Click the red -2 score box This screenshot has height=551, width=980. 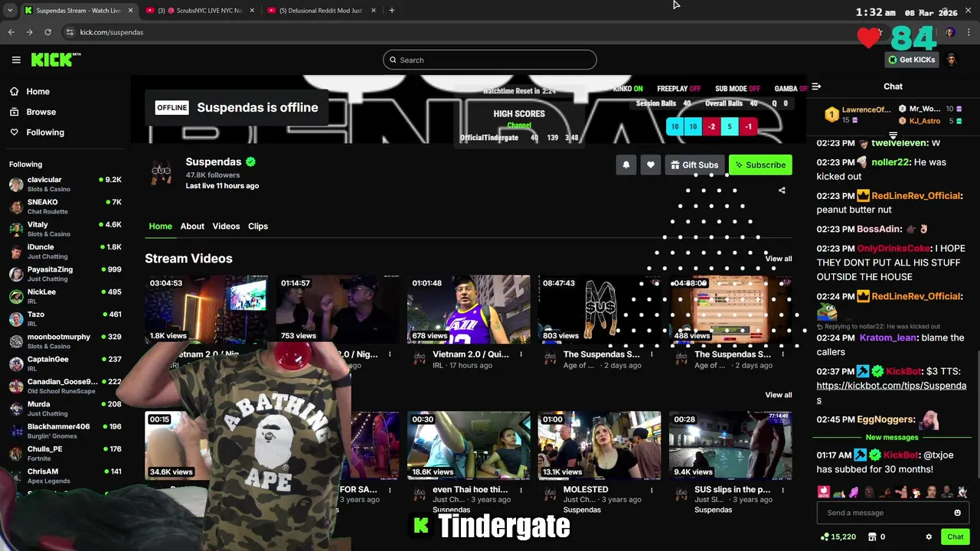(711, 126)
